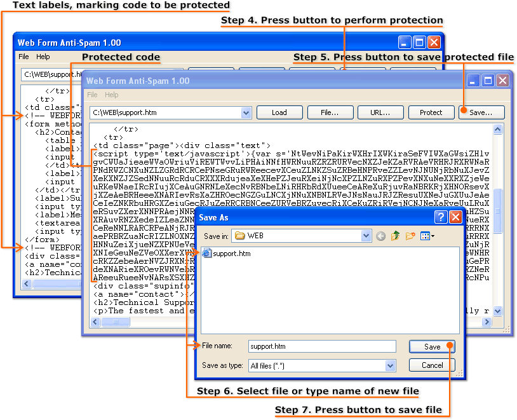Viewport: 517px width, 420px height.
Task: Expand the Save in folder dropdown
Action: (366, 236)
